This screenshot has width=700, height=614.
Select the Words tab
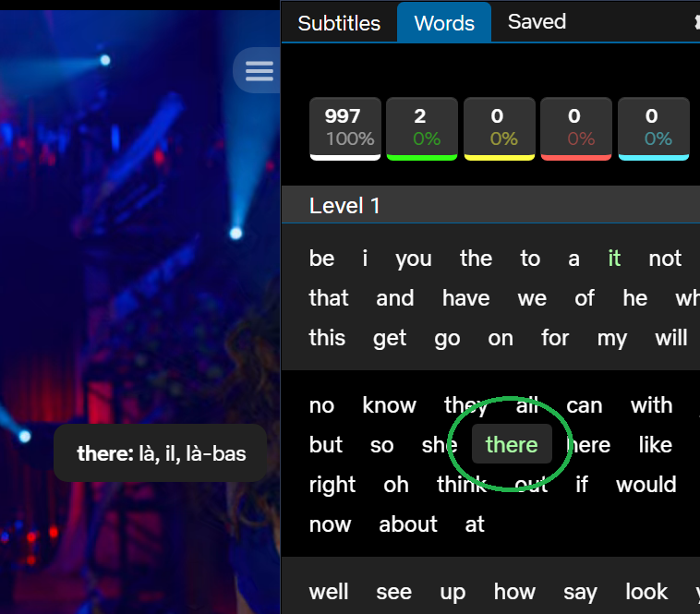444,23
